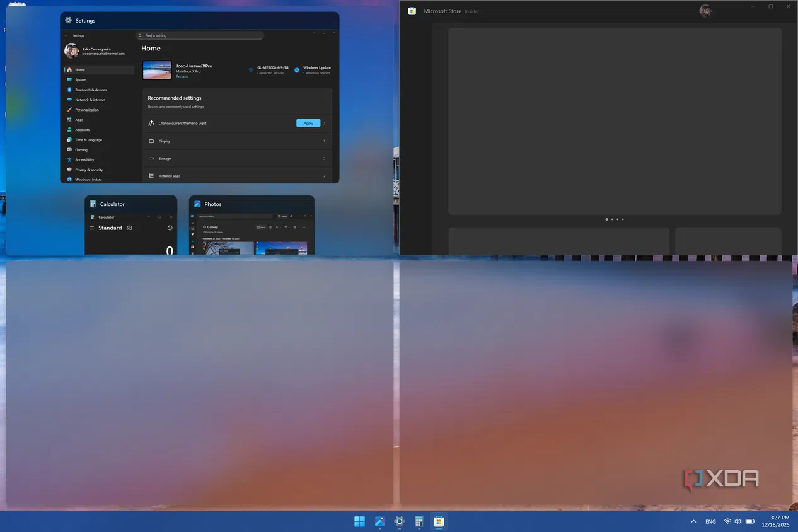798x532 pixels.
Task: Toggle Calculator keep on top icon
Action: click(x=129, y=228)
